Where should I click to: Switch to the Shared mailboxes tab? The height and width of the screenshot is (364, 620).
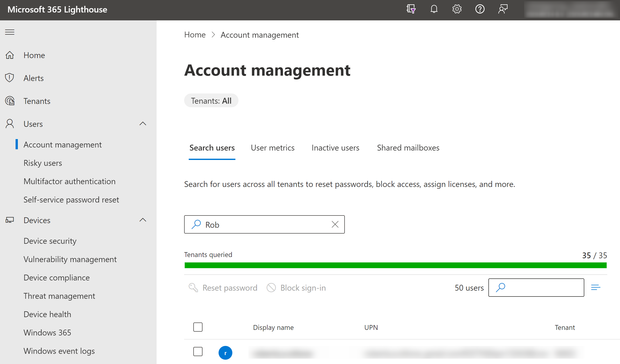click(408, 148)
